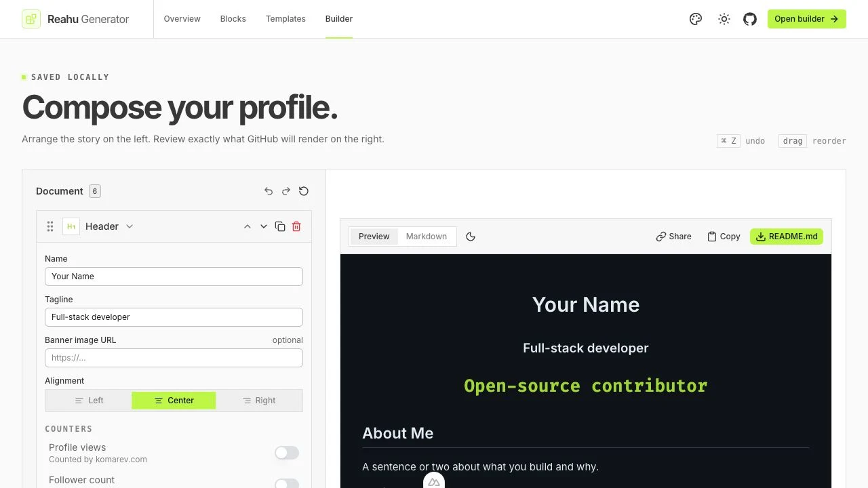The width and height of the screenshot is (868, 488).
Task: Click the Reahu Generator brand text
Action: tap(88, 19)
